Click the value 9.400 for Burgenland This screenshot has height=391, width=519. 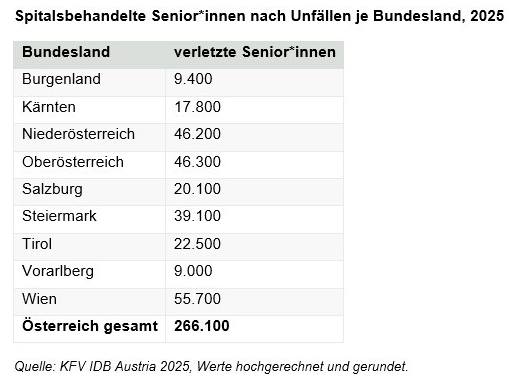pos(193,79)
